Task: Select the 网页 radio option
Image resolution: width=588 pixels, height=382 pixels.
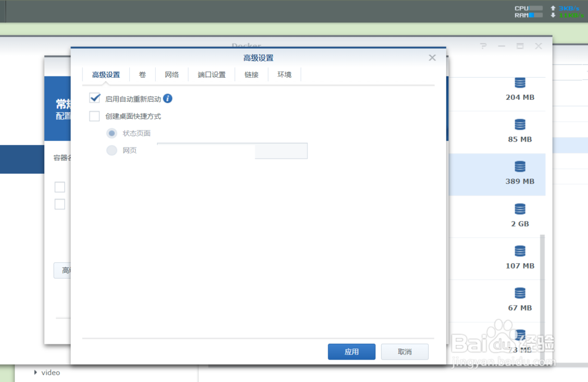Action: click(x=112, y=150)
